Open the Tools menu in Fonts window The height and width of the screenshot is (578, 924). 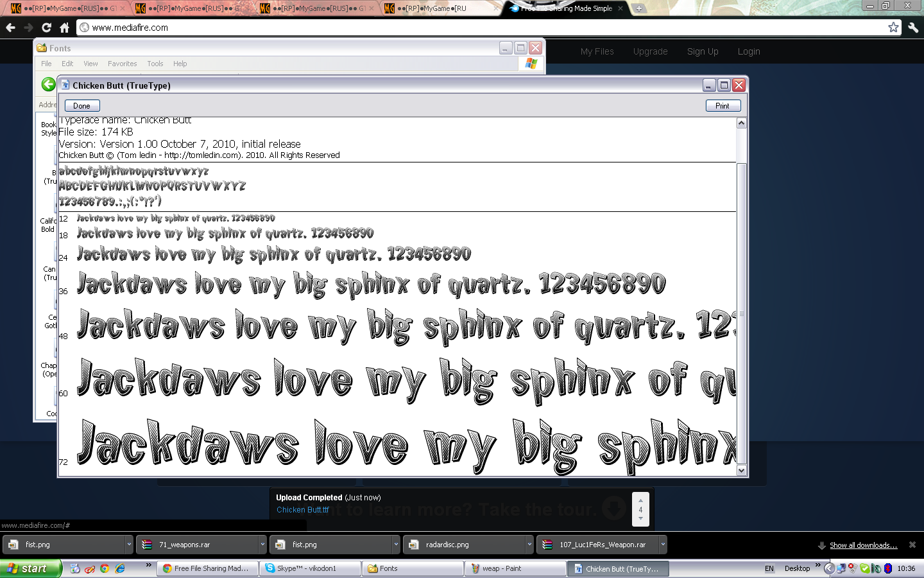(x=155, y=64)
